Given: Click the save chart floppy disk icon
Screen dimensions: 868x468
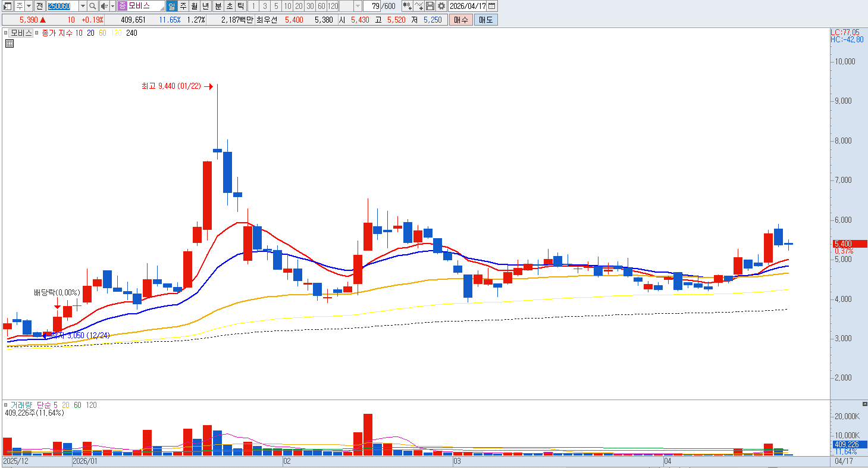Looking at the screenshot, I should (x=430, y=6).
